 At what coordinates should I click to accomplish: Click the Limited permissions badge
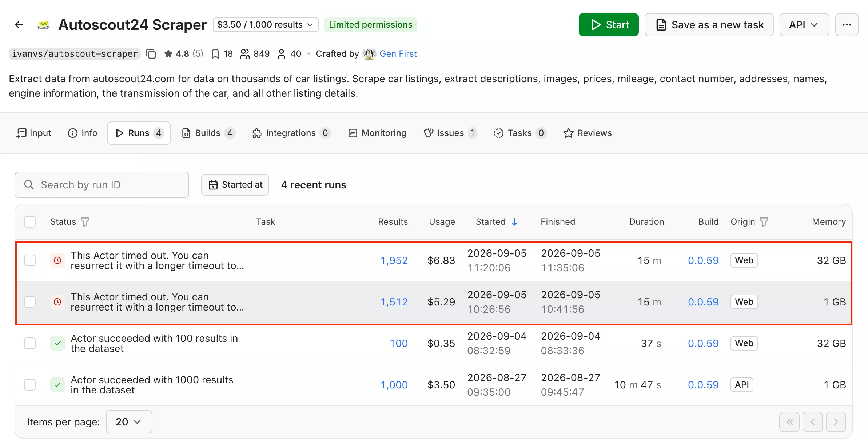pos(371,25)
